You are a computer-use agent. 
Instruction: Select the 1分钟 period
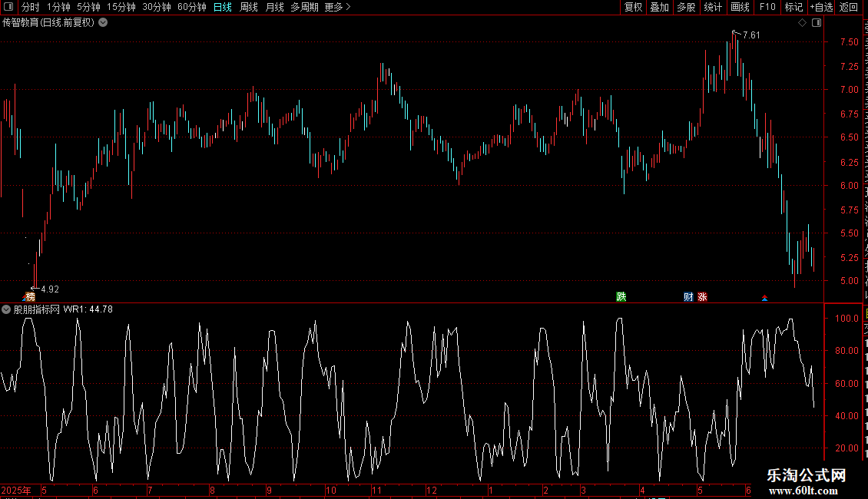click(x=58, y=7)
